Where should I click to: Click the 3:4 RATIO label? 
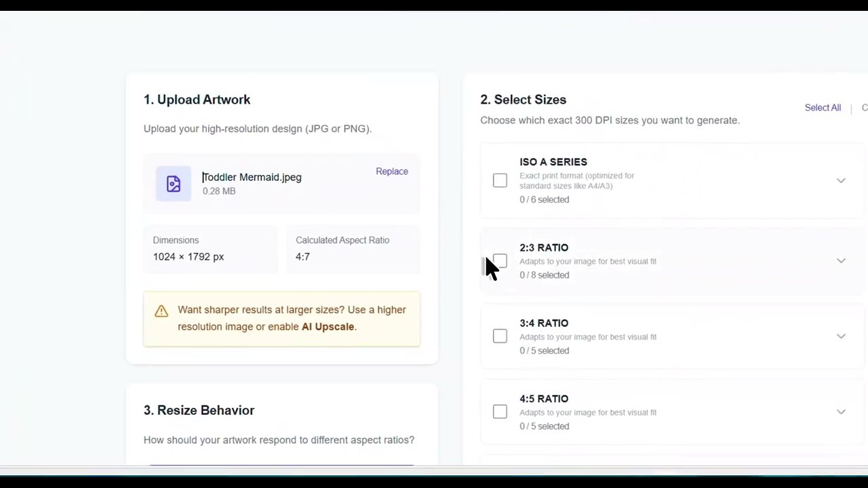544,323
